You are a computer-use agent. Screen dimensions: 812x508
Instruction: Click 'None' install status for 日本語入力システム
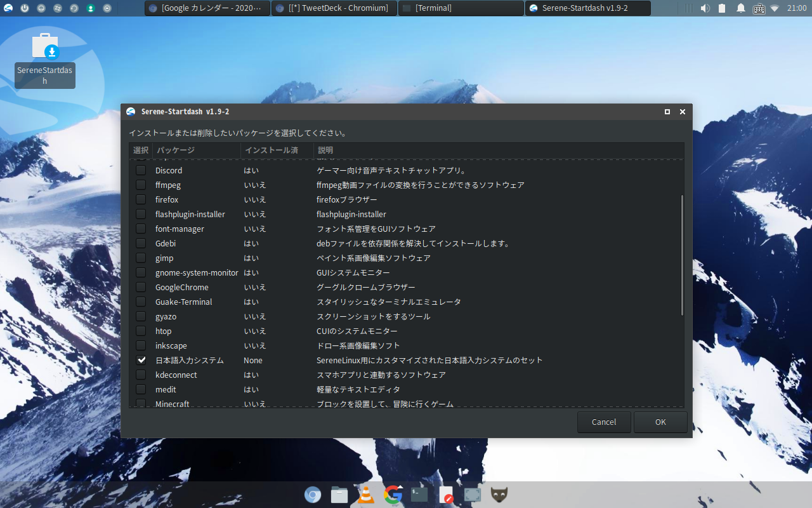(x=253, y=360)
